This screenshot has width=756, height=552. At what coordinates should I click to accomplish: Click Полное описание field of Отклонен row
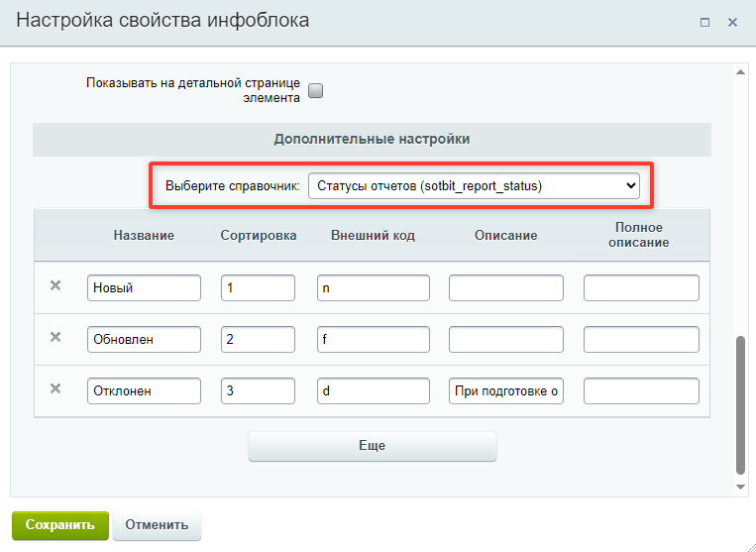pyautogui.click(x=641, y=391)
